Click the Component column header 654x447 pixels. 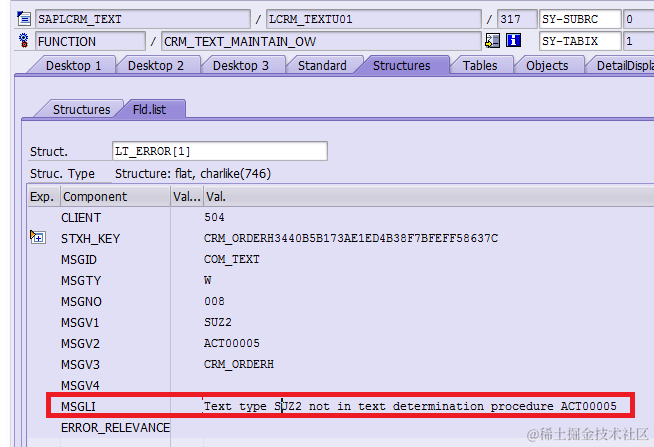point(116,196)
